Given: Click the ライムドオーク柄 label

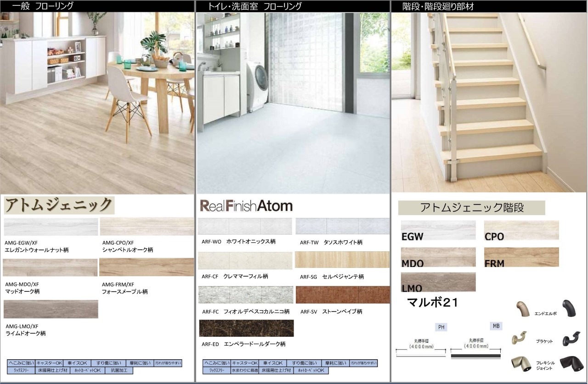Looking at the screenshot, I should [25, 334].
